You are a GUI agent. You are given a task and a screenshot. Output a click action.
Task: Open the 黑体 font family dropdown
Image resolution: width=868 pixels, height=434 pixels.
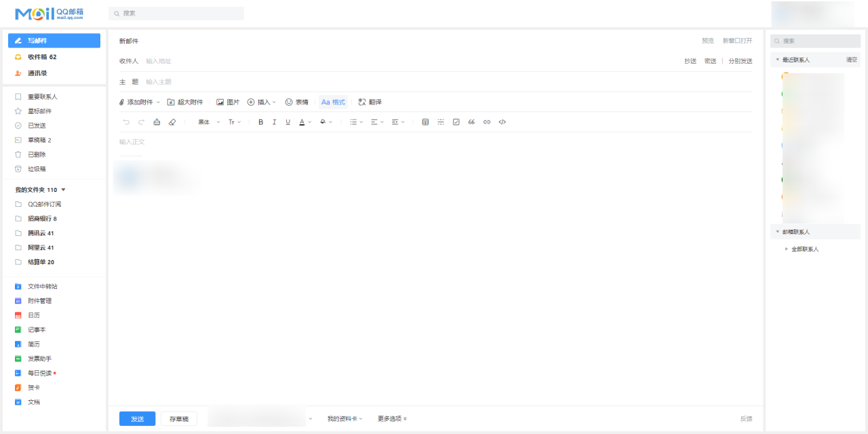click(208, 122)
